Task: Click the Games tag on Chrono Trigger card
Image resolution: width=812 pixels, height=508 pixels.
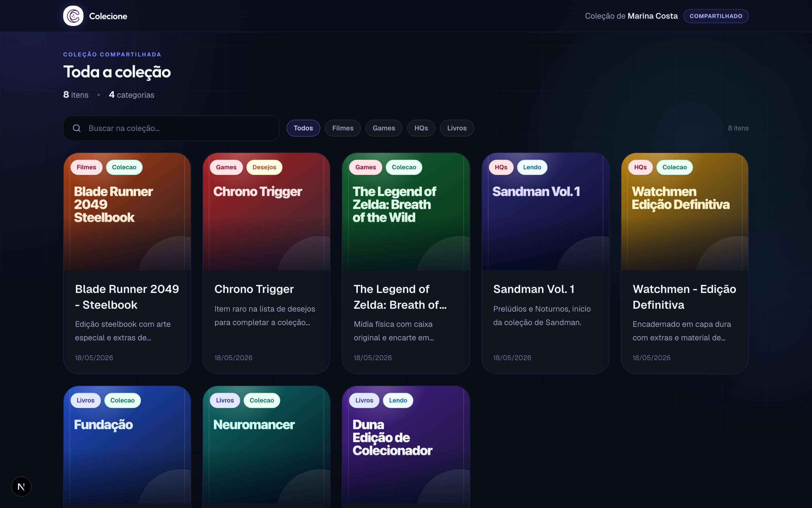Action: click(x=226, y=167)
